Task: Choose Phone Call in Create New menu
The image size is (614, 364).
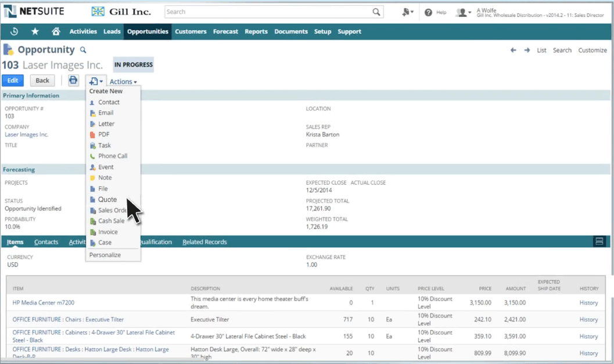Action: point(113,156)
